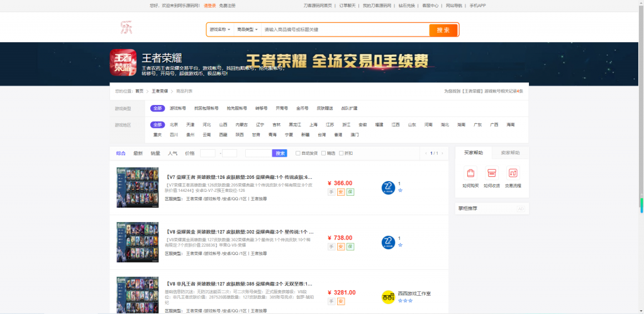Open the 交易流程 flow icon
Viewport: 644px width, 314px height.
click(513, 172)
